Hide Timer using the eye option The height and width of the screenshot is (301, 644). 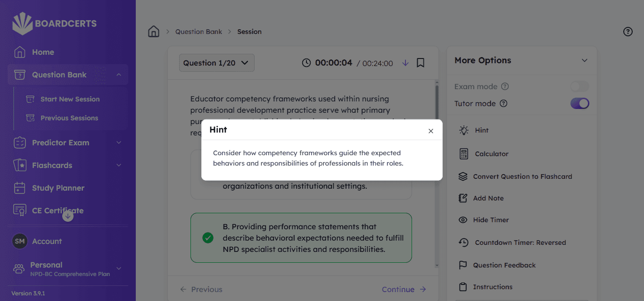pyautogui.click(x=491, y=220)
